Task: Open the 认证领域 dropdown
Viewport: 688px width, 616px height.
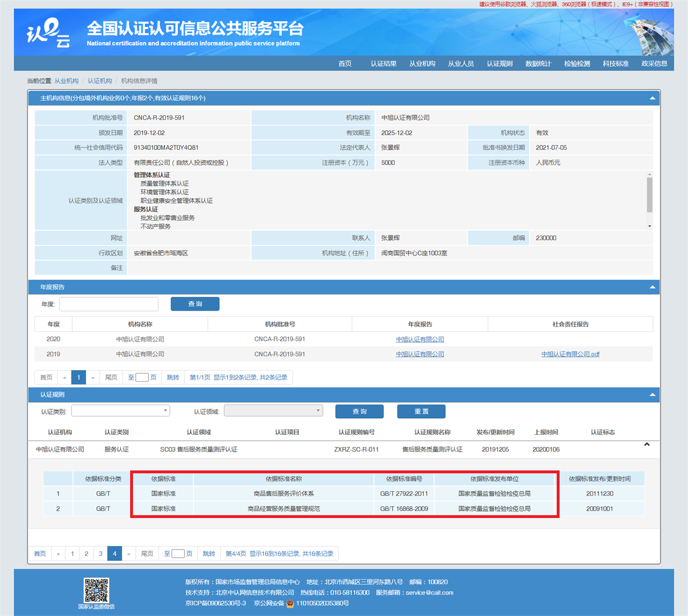Action: click(x=273, y=411)
